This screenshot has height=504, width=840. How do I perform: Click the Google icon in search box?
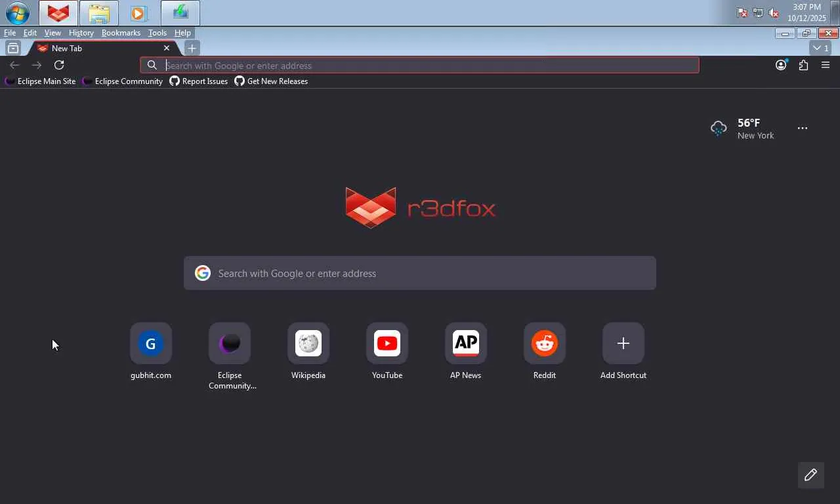203,273
